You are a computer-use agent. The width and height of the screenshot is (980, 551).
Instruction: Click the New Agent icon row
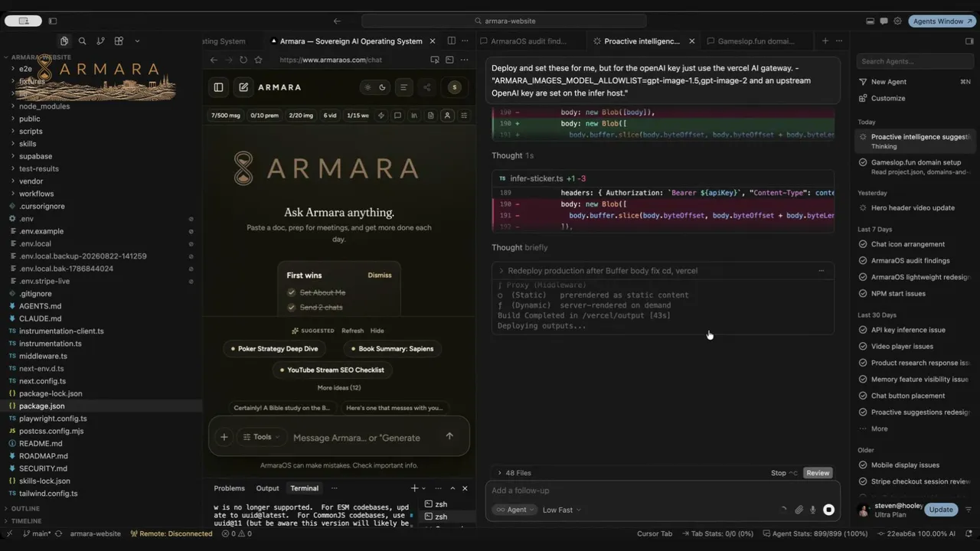[914, 82]
